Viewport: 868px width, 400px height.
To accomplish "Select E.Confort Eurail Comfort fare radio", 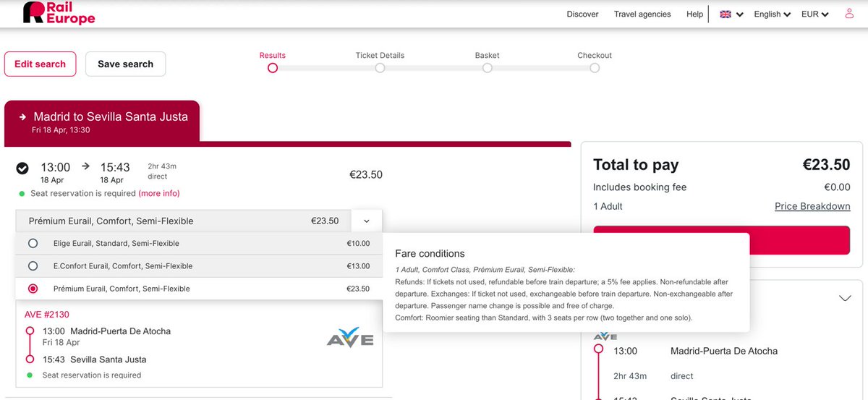I will [x=33, y=265].
